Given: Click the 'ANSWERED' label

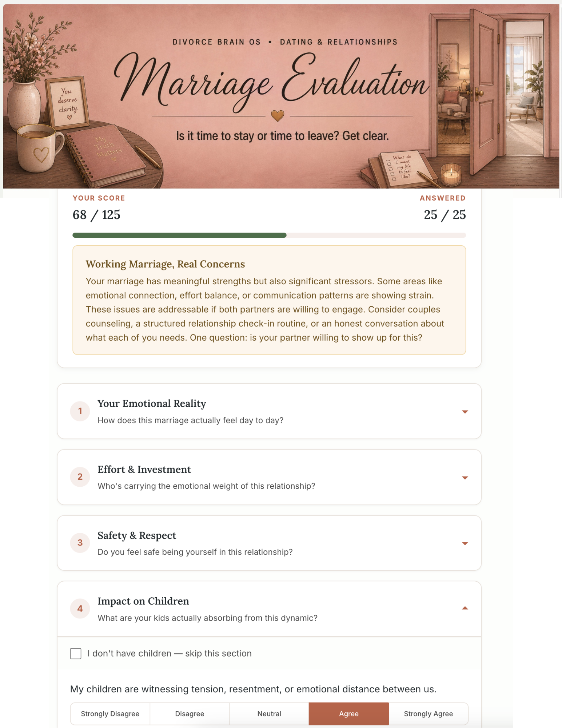Looking at the screenshot, I should (443, 198).
